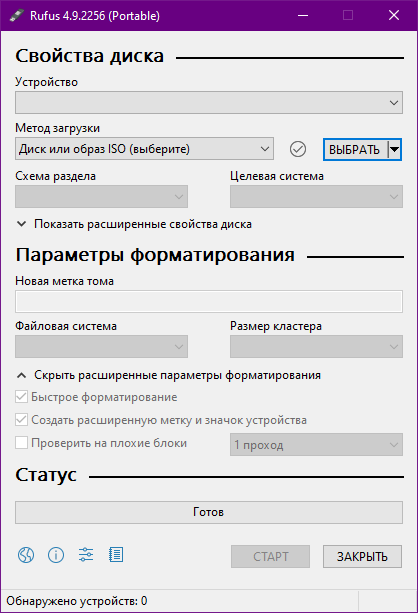
Task: Show the log window icon
Action: [116, 555]
